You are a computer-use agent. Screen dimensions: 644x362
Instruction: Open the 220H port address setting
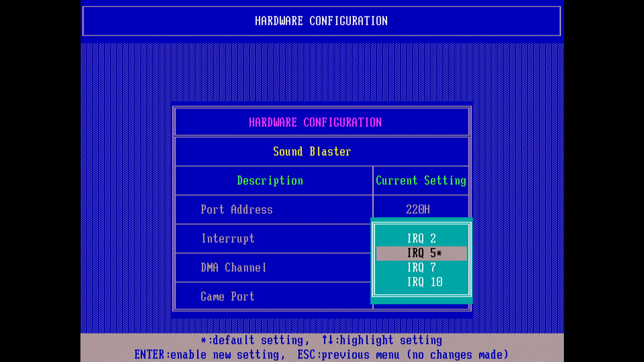pos(418,209)
